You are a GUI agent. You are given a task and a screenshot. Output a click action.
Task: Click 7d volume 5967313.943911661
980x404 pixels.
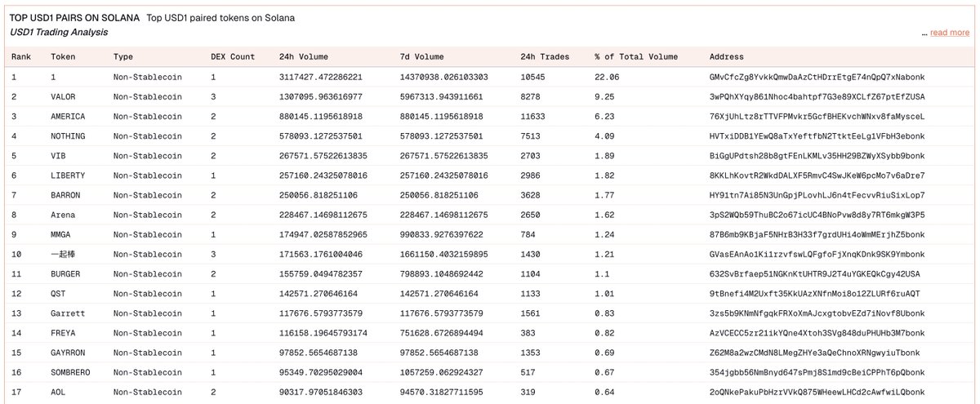443,96
